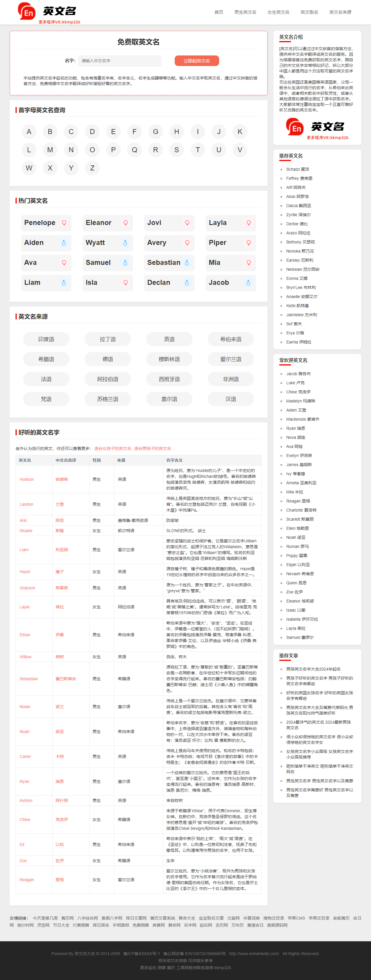Choose the 希伯来语 origin pill

(x=230, y=339)
